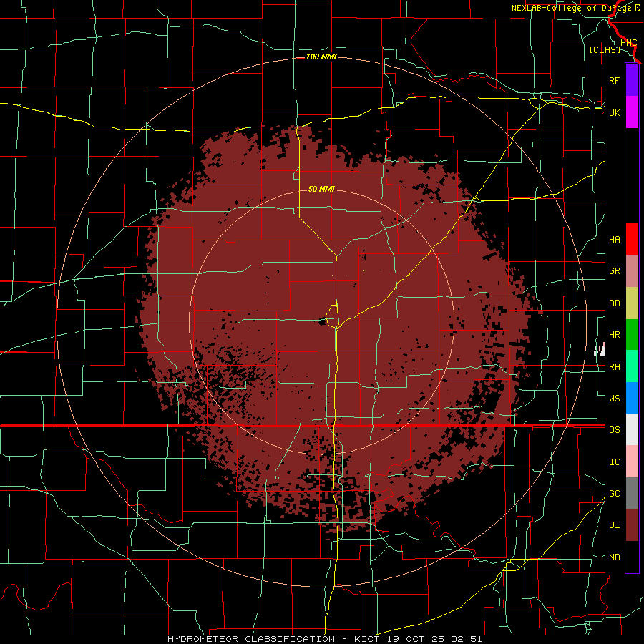The image size is (644, 644).
Task: Click the purple RF color swatch in legend
Action: (x=632, y=80)
